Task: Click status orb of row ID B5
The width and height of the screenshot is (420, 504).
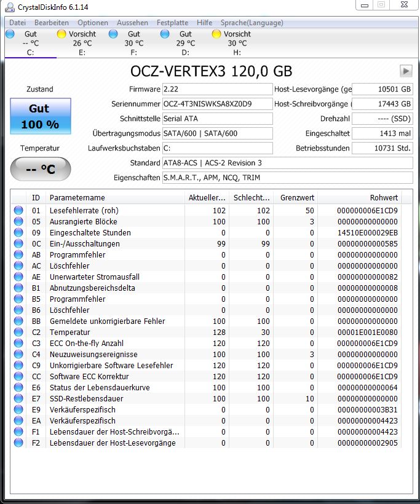Action: [x=18, y=299]
